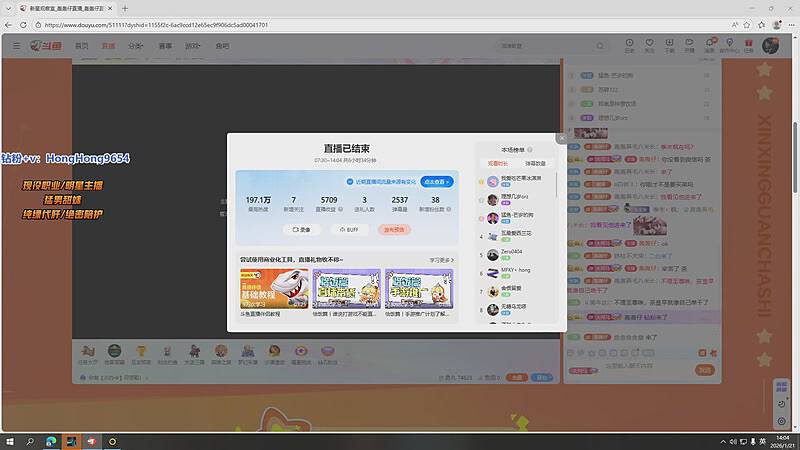
Task: Toggle the 英 input method indicator
Action: tap(763, 442)
